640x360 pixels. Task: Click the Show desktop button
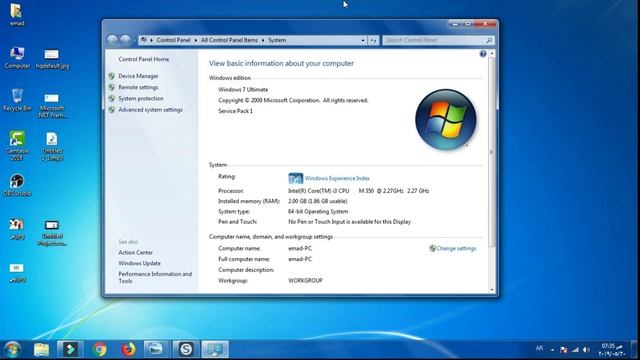coord(634,350)
